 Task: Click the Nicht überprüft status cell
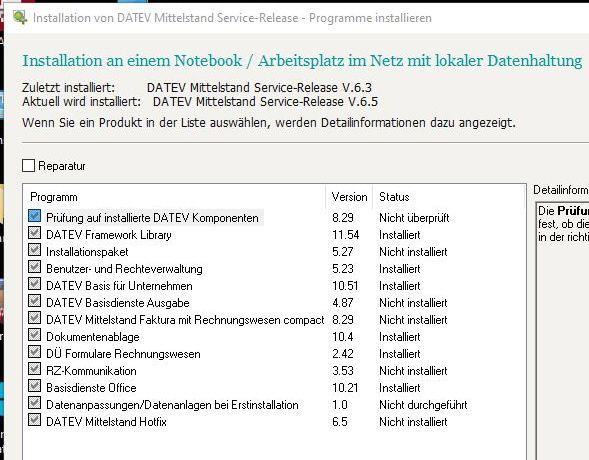pyautogui.click(x=414, y=218)
